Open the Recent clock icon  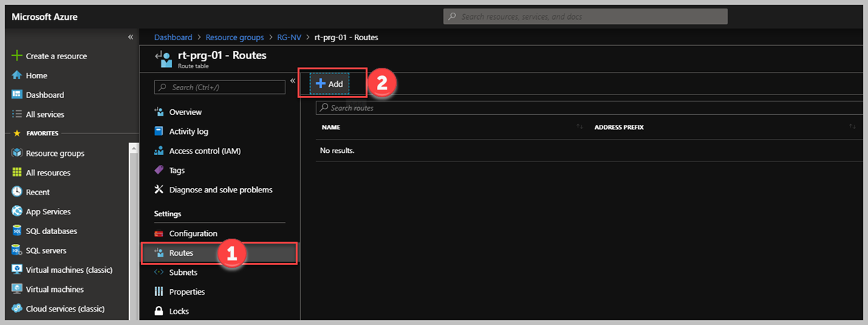17,192
